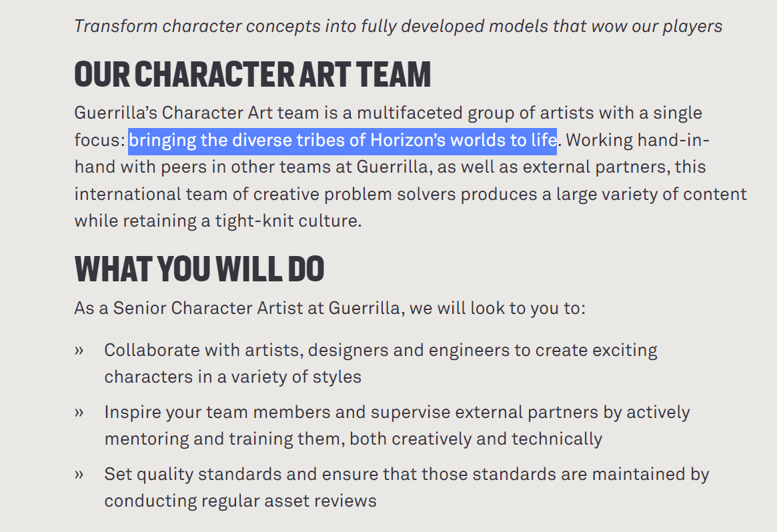The image size is (777, 532).
Task: Click the Collaborate with artists bullet text
Action: [380, 350]
